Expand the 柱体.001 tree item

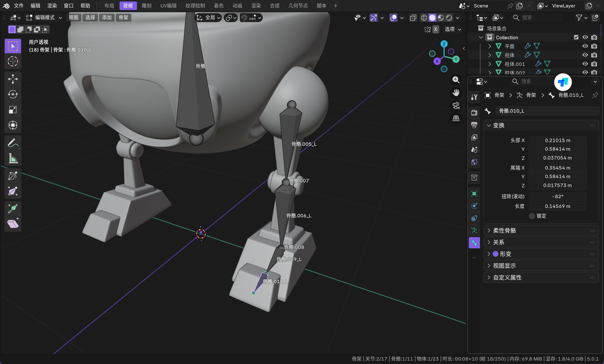tap(490, 64)
